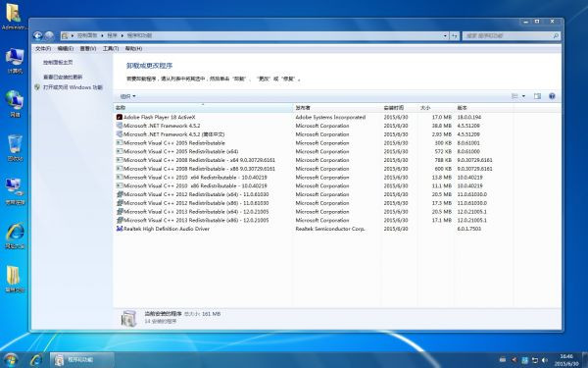Change the list view layout icon
This screenshot has height=368, width=588.
coord(514,96)
